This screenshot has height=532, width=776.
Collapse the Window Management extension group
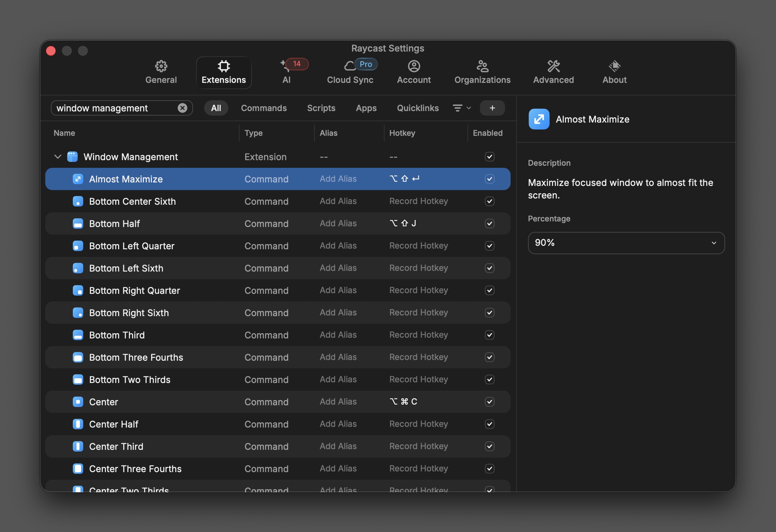58,157
